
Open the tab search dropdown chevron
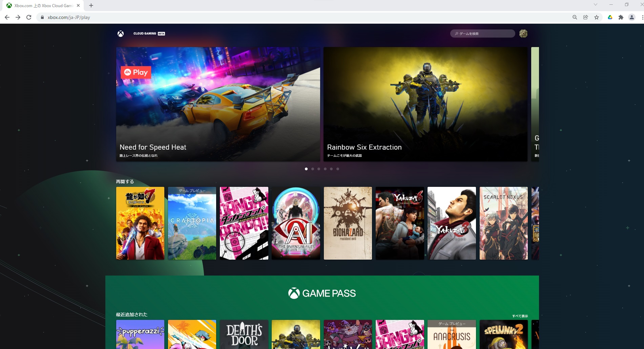(595, 5)
